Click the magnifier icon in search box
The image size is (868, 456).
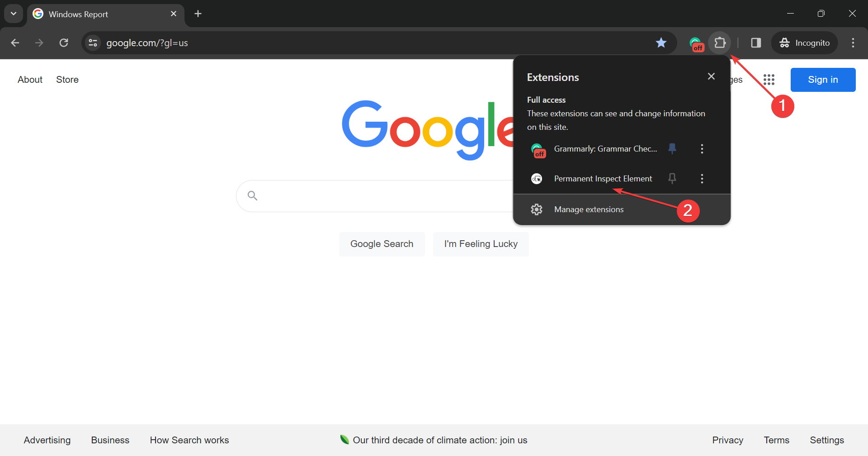coord(252,195)
